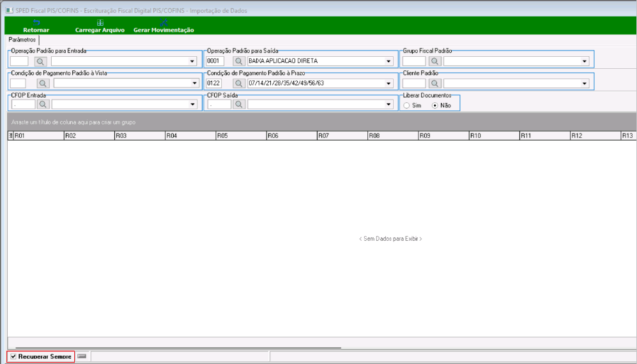Click the application icon in the title bar
Screen dimensions: 637x364
pyautogui.click(x=8, y=11)
